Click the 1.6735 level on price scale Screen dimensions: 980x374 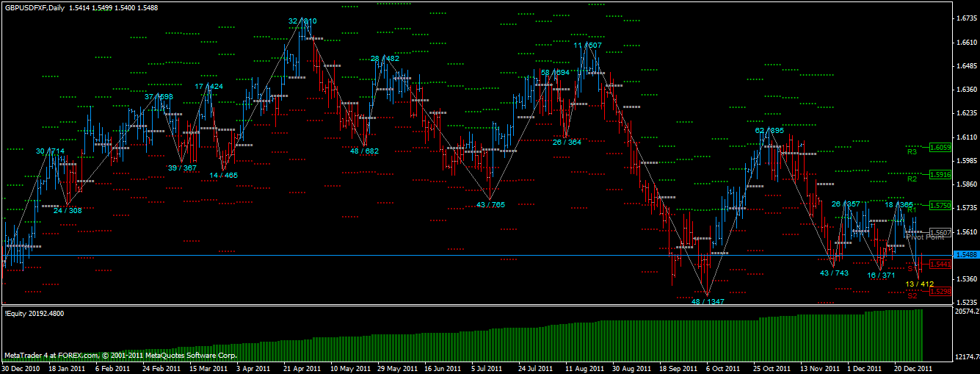tap(966, 19)
